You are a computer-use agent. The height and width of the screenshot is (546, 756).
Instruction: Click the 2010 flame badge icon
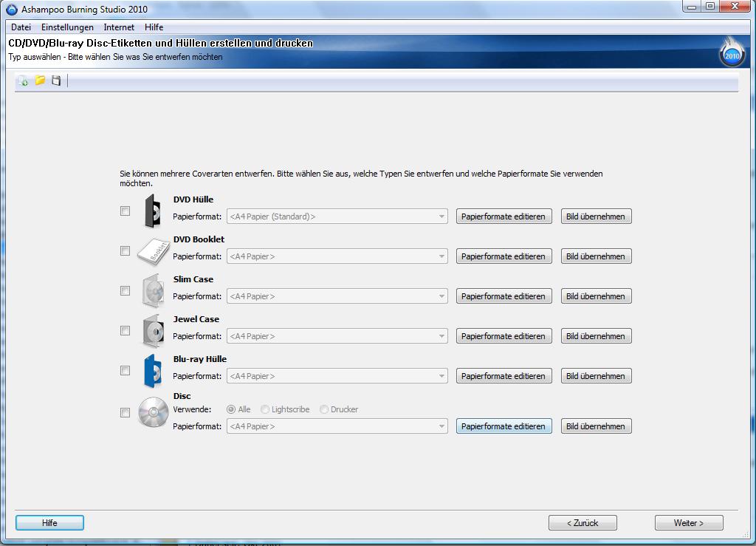click(732, 52)
